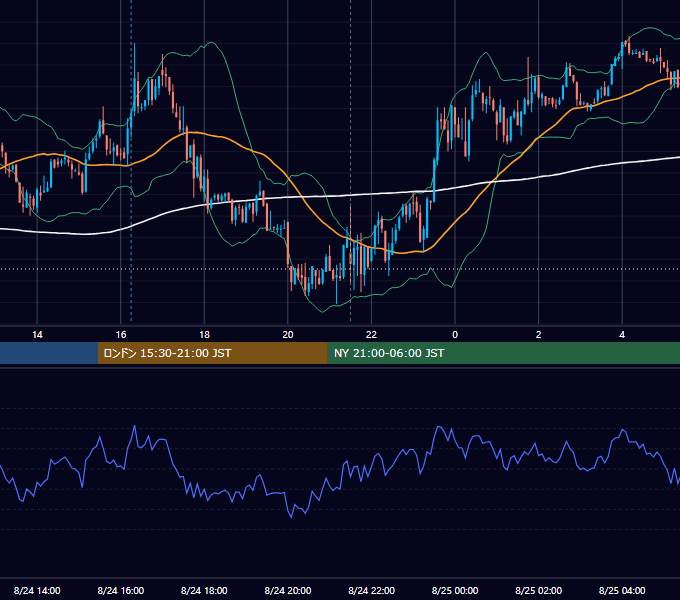680x600 pixels.
Task: Click the '18' hour label on chart axis
Action: pyautogui.click(x=204, y=335)
